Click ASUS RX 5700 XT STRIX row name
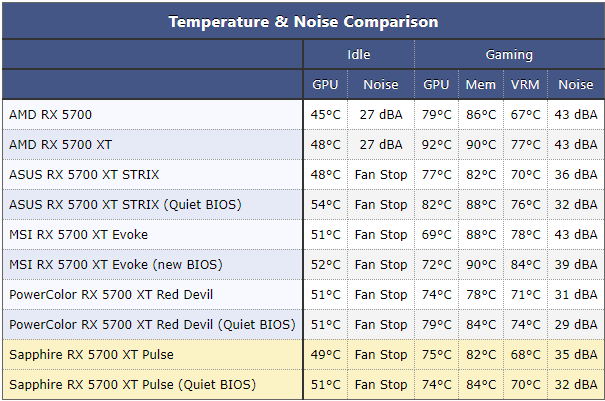The image size is (605, 401). 84,174
